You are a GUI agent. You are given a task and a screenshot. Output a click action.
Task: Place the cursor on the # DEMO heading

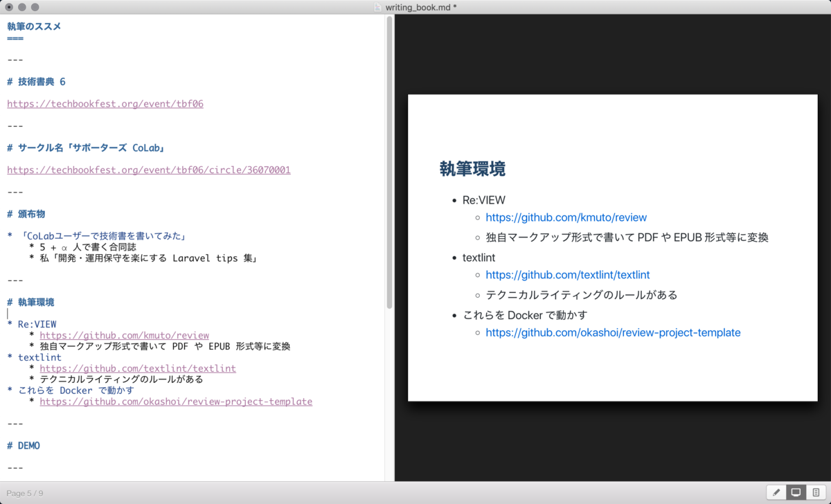pyautogui.click(x=23, y=445)
